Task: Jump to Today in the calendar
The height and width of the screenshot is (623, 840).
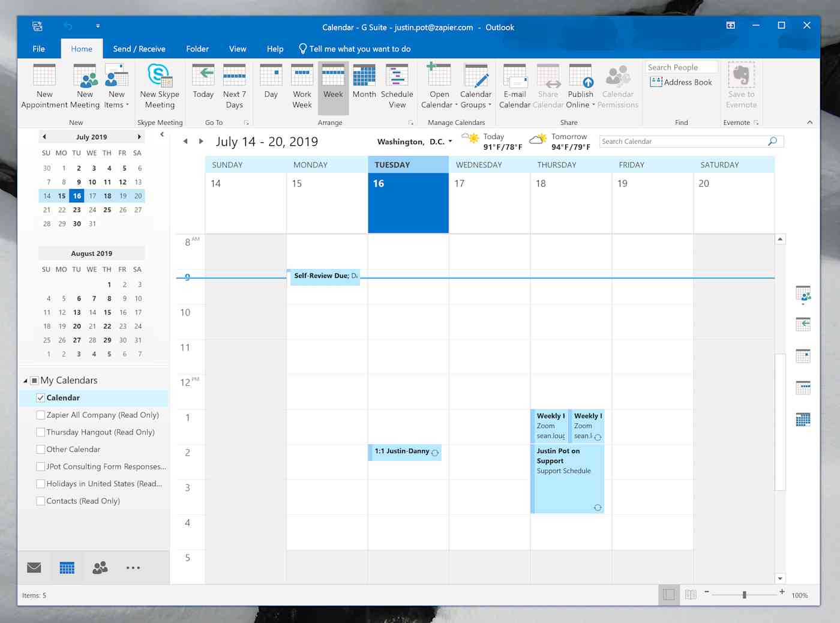Action: click(203, 82)
